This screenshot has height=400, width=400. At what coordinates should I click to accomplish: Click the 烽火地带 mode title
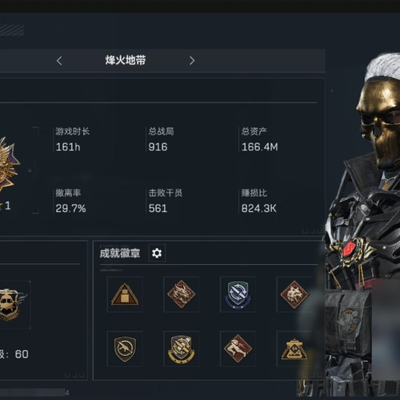click(x=125, y=60)
